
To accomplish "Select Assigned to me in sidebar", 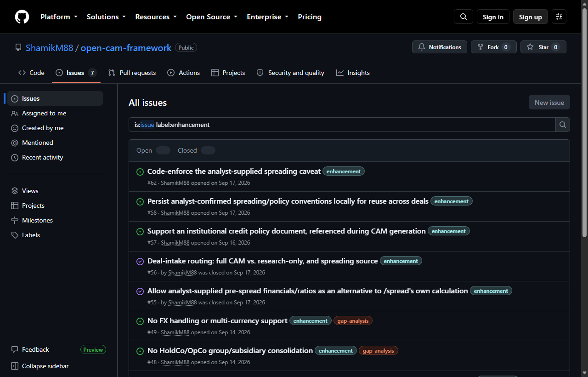I will click(55, 113).
